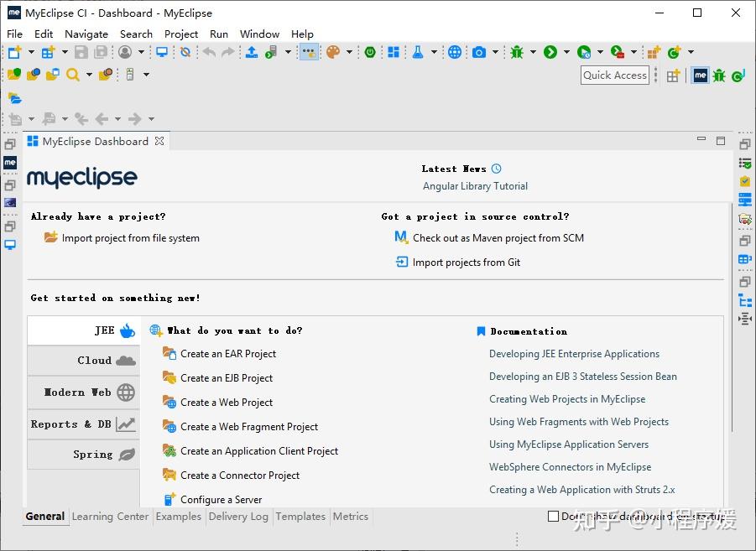Click the Save (floppy disk) toolbar icon

coord(81,52)
